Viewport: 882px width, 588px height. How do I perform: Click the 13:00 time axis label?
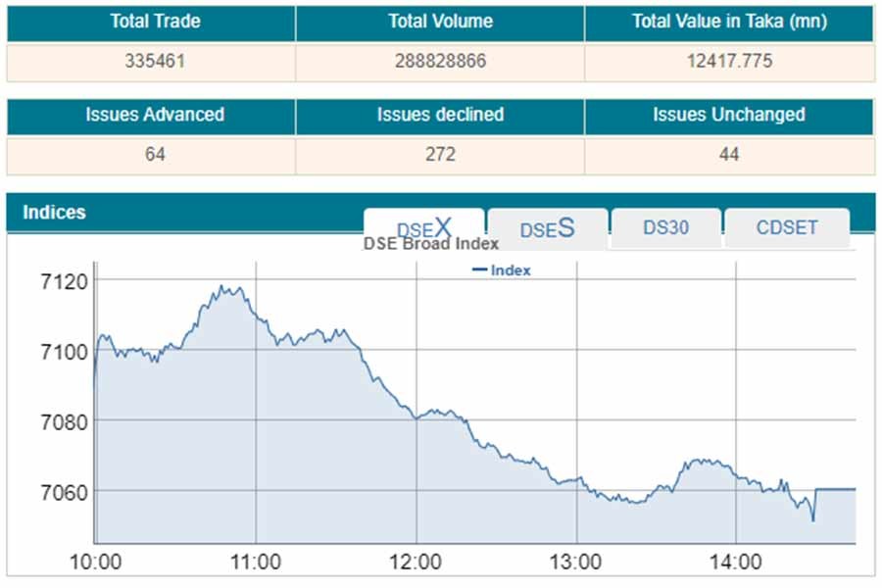pyautogui.click(x=576, y=563)
